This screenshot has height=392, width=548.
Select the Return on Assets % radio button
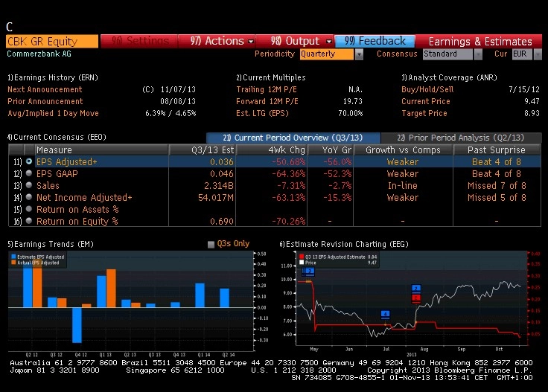pos(29,209)
